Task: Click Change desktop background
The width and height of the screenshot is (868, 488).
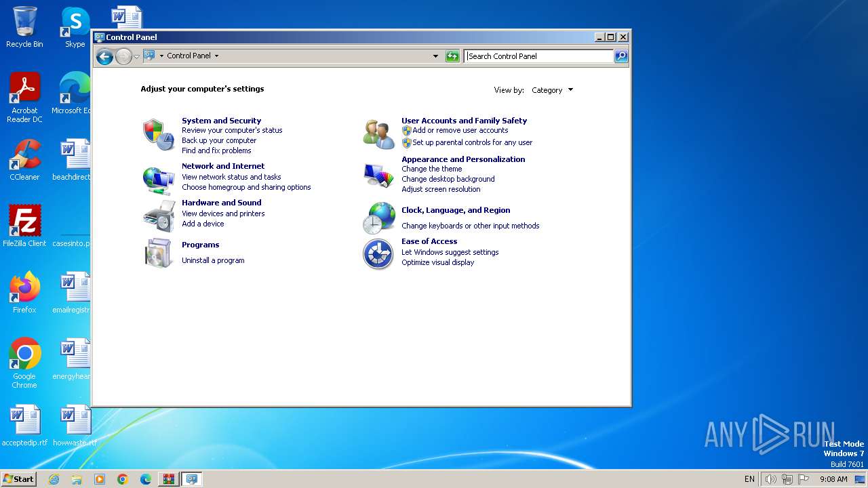Action: 448,179
